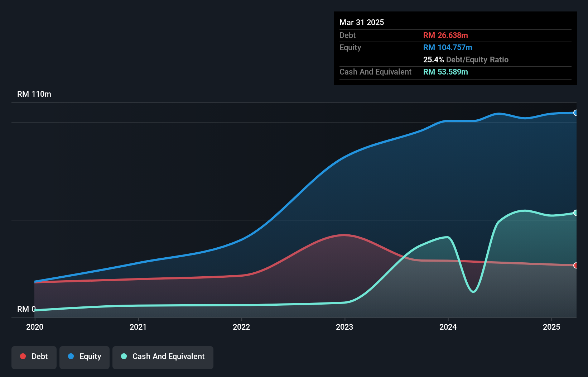Viewport: 588px width, 377px height.
Task: Select the red Debt endpoint marker on the chart
Action: point(576,266)
